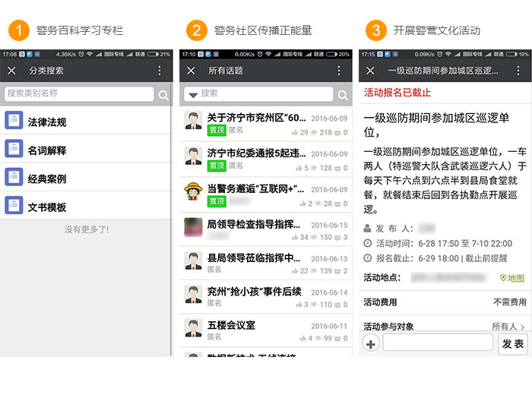Open three-dot menu in 一级巡防 activity header
Screen dimensions: 532x395
click(x=518, y=71)
